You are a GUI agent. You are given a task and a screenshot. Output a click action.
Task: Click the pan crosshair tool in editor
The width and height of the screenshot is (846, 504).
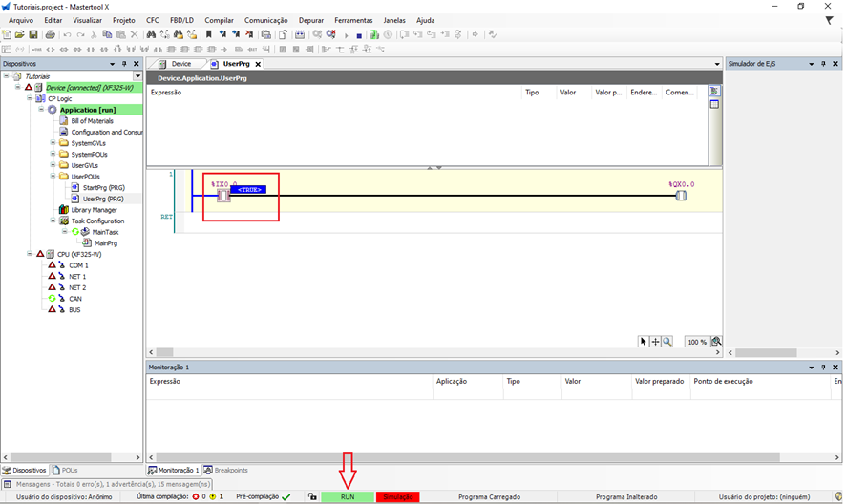tap(655, 342)
